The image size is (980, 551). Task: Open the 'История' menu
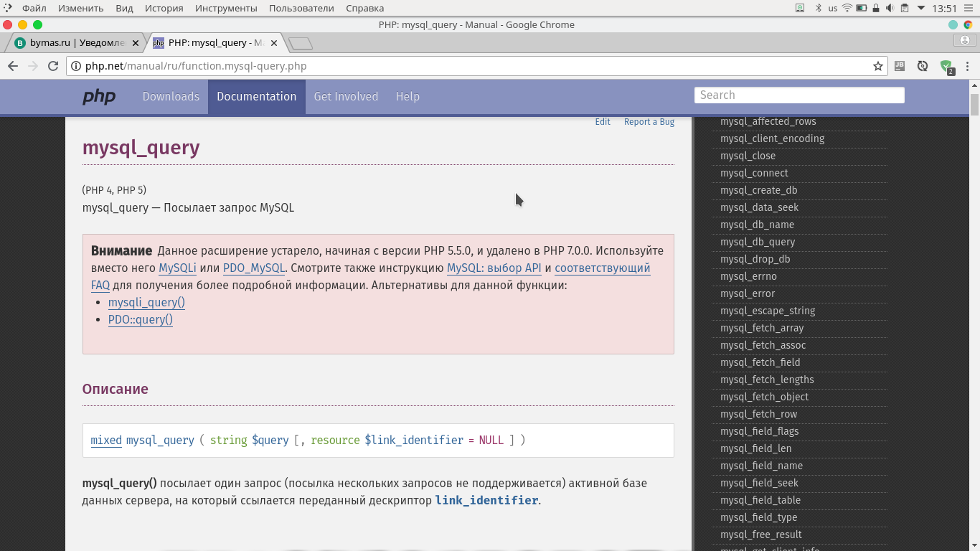point(164,9)
